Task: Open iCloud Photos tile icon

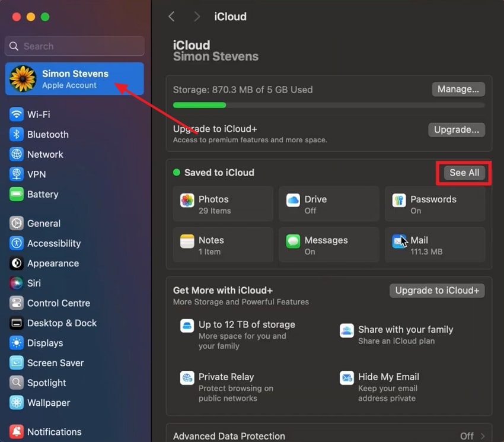Action: [x=187, y=201]
